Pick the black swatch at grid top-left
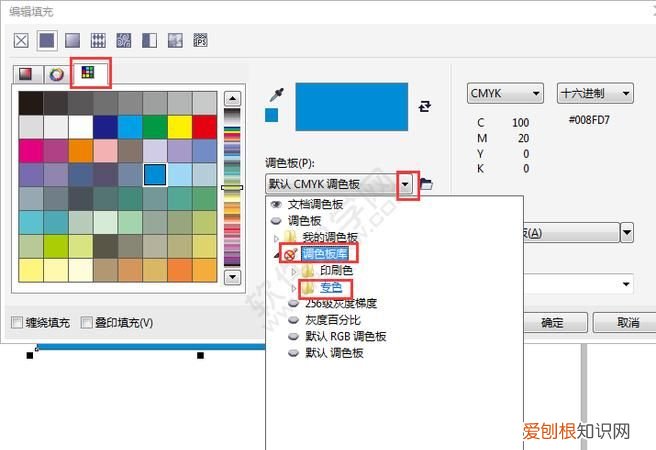Viewport: 656px width, 450px height. 31,103
